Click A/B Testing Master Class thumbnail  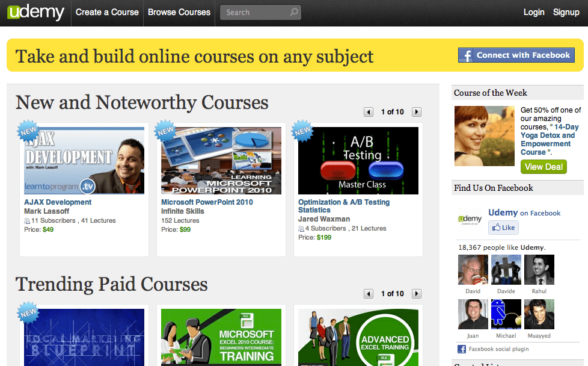pos(358,161)
